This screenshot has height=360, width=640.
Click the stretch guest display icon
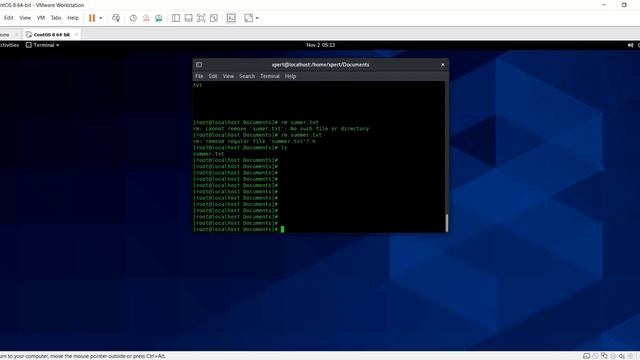point(248,18)
